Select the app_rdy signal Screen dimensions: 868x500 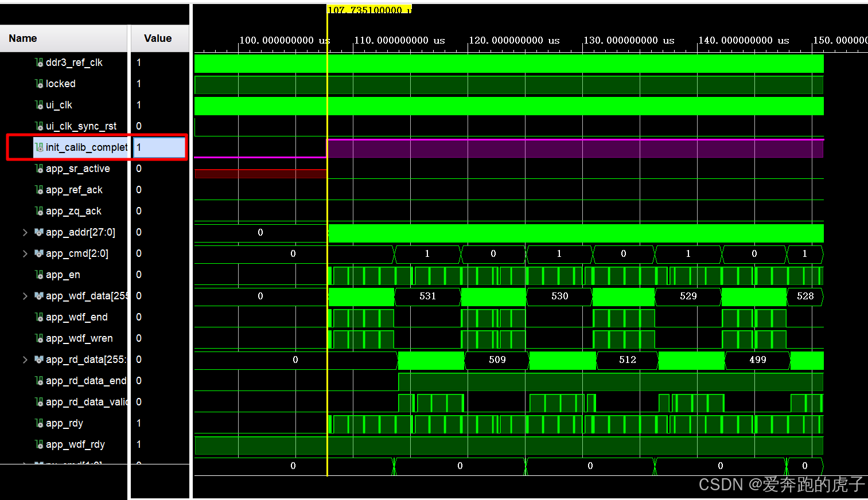64,423
